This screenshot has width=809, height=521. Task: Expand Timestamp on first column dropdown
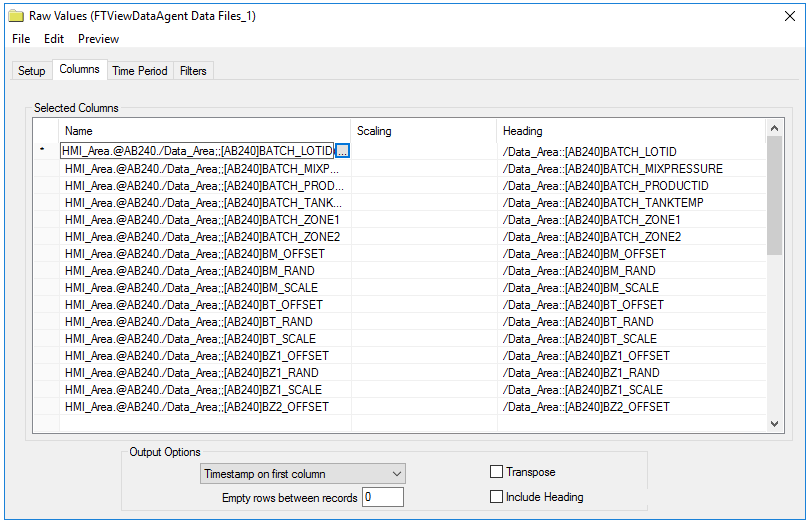point(302,474)
